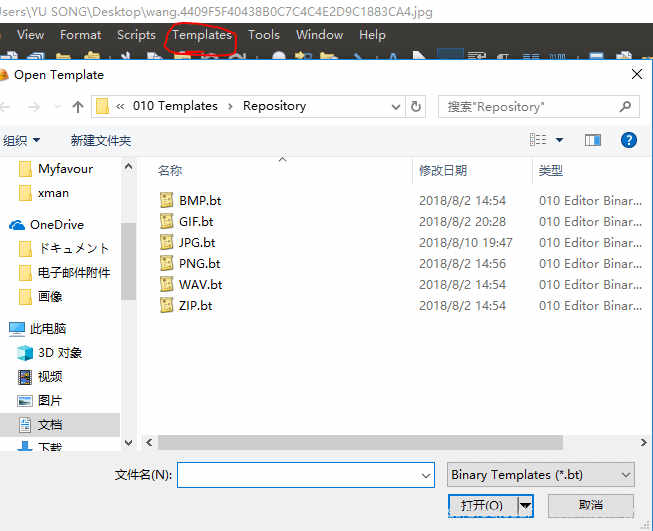Click the 取消 cancel button

pos(590,506)
